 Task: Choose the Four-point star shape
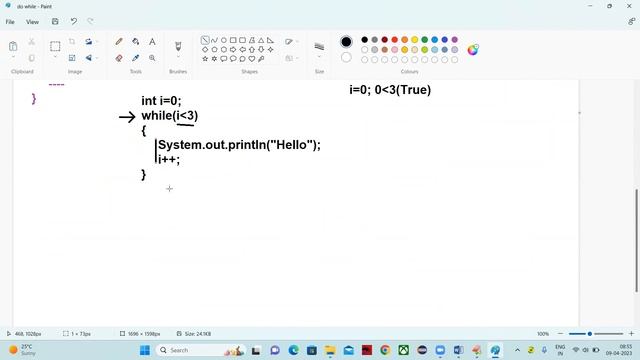pos(270,49)
